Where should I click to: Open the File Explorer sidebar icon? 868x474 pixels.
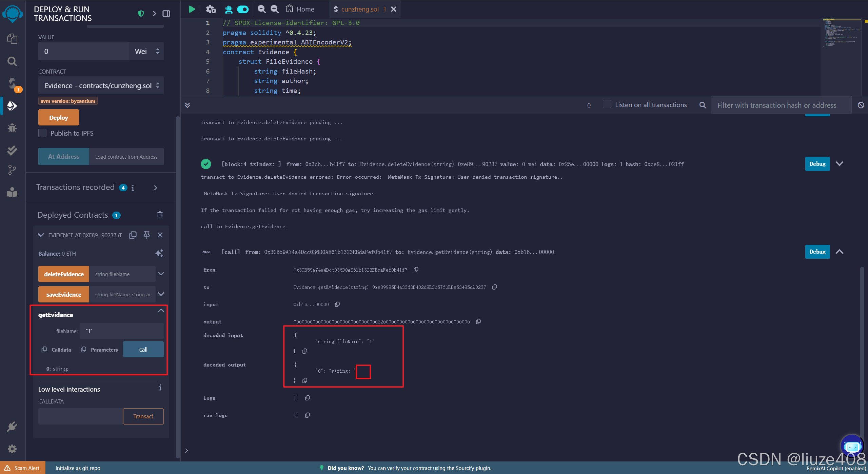coord(12,39)
